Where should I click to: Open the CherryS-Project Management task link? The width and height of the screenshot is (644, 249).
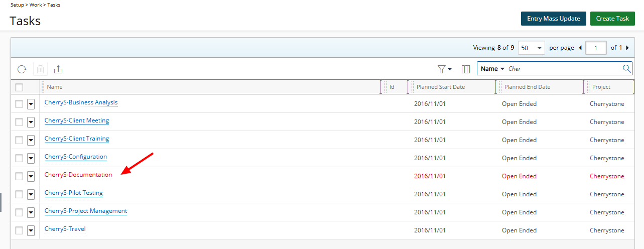coord(86,211)
